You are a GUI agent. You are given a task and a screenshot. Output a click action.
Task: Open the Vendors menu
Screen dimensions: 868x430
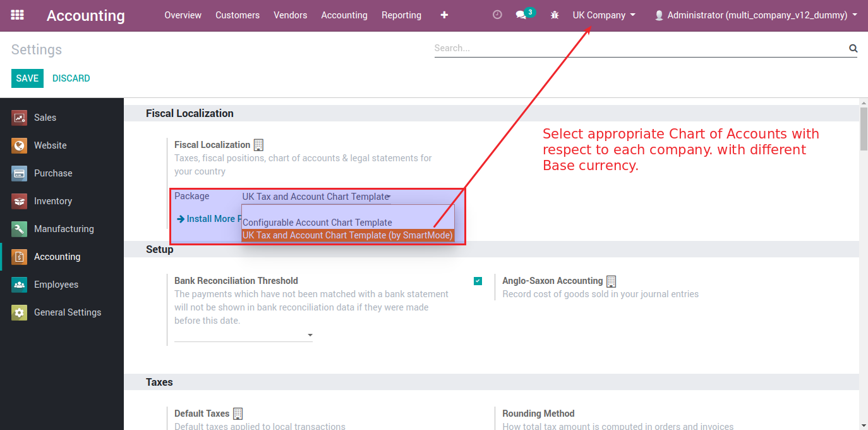[x=291, y=15]
